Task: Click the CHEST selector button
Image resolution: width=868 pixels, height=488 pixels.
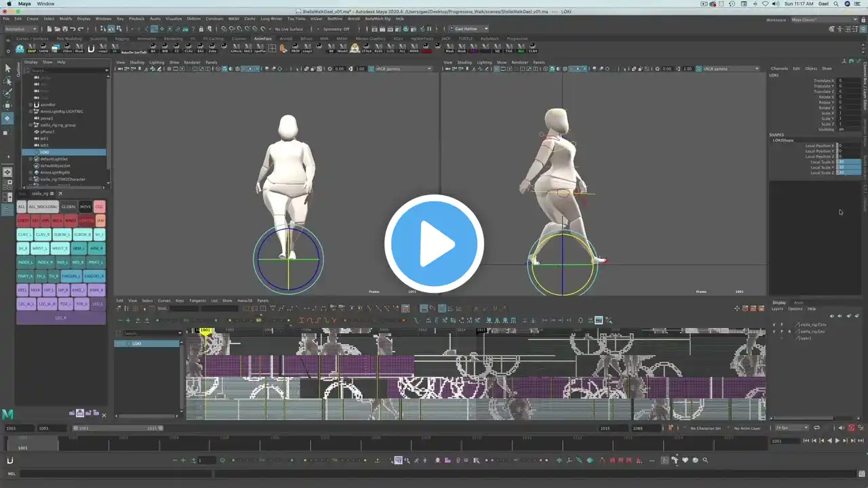Action: coord(23,220)
